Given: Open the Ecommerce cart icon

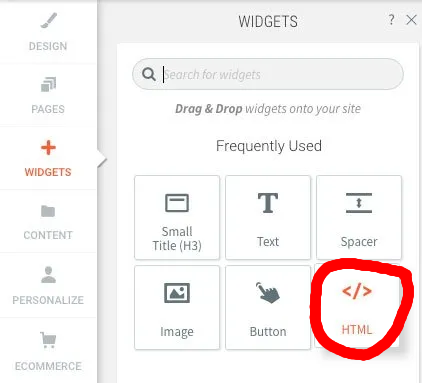Looking at the screenshot, I should pyautogui.click(x=48, y=340).
